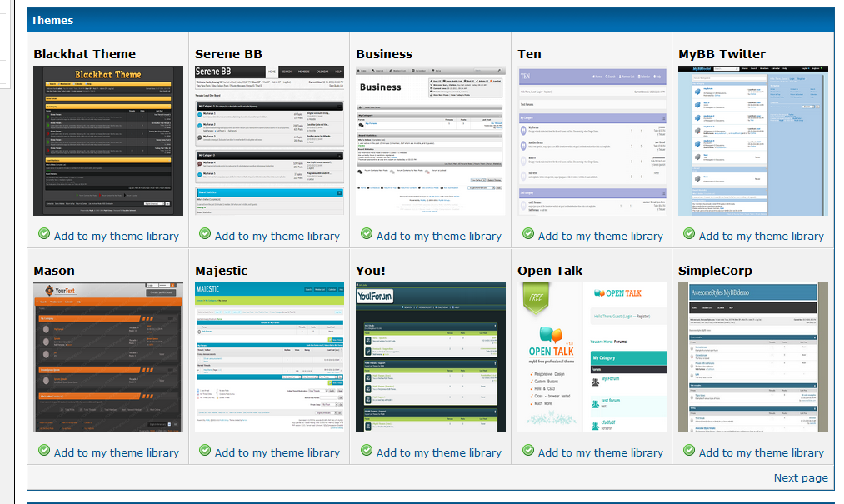This screenshot has height=504, width=844.
Task: Add You! theme to my theme library
Action: [439, 452]
